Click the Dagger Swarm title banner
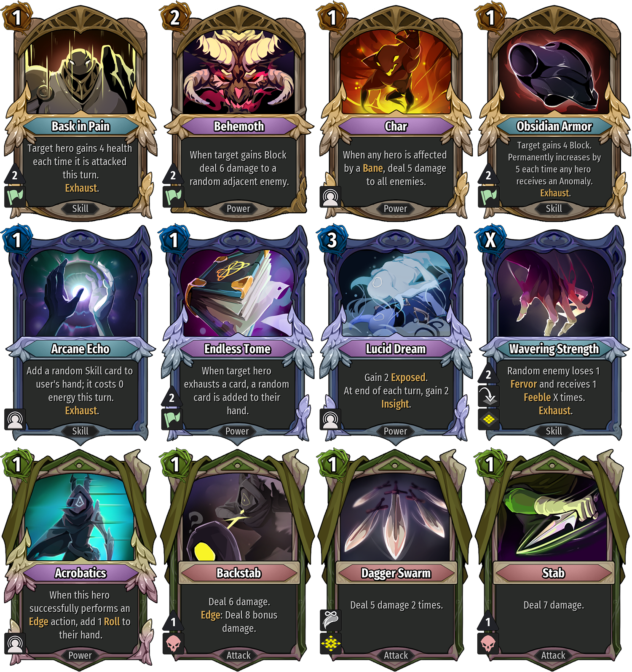 [x=396, y=573]
